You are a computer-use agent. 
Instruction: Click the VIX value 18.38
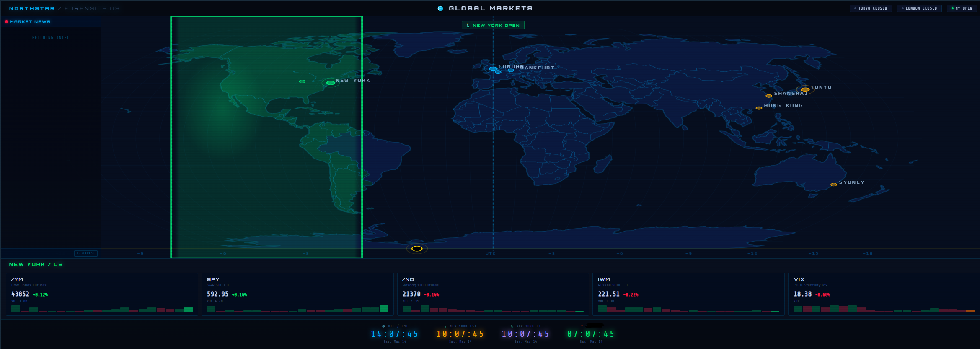[x=802, y=294]
